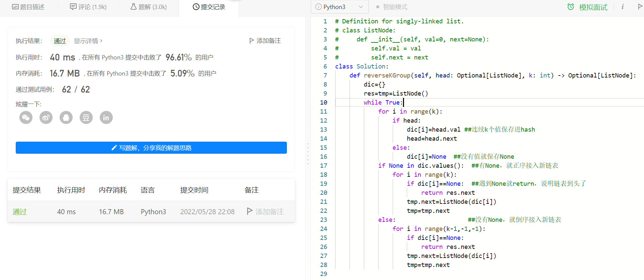Open the 题解 (3.0k) tab
Screen dimensions: 644x280
pos(149,7)
